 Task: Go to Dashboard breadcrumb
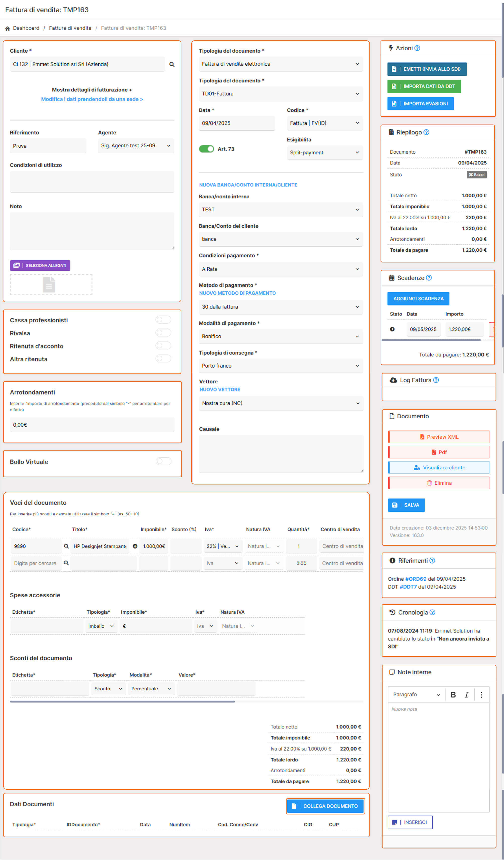coord(26,28)
